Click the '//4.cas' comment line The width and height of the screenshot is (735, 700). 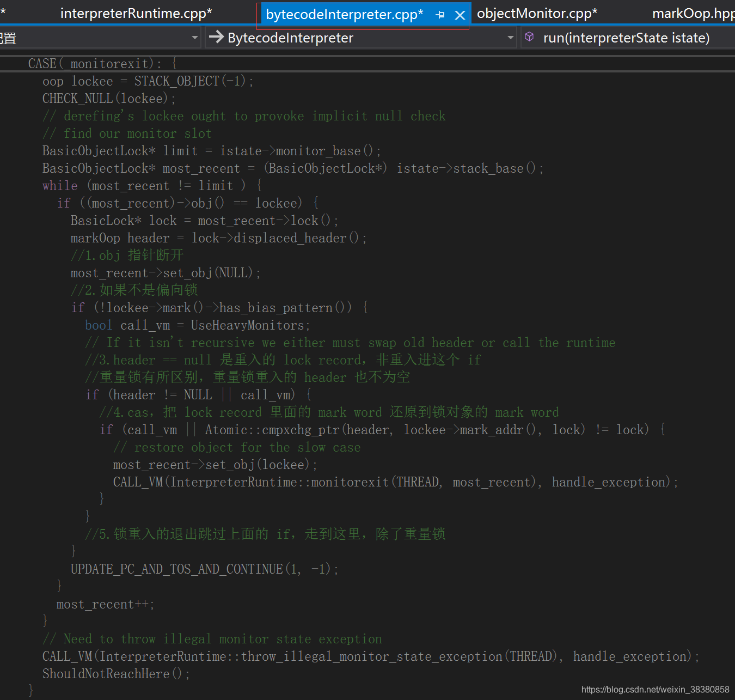tap(329, 412)
